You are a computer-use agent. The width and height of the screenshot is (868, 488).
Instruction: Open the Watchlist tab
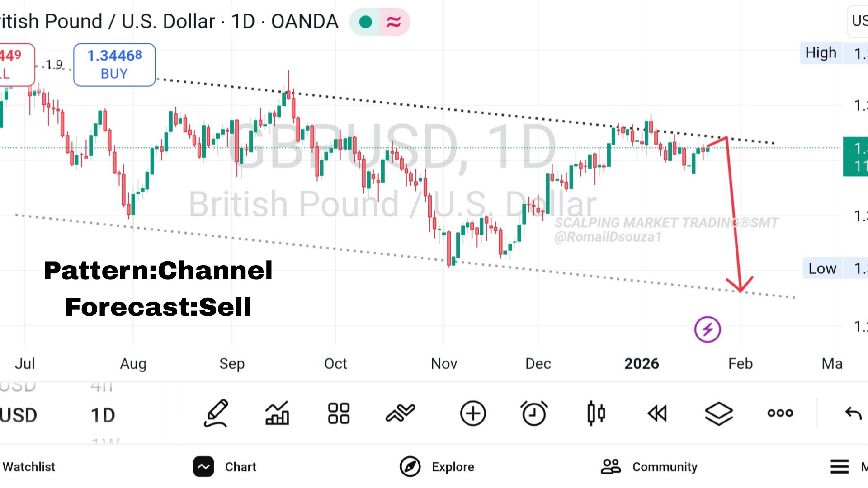click(x=28, y=467)
